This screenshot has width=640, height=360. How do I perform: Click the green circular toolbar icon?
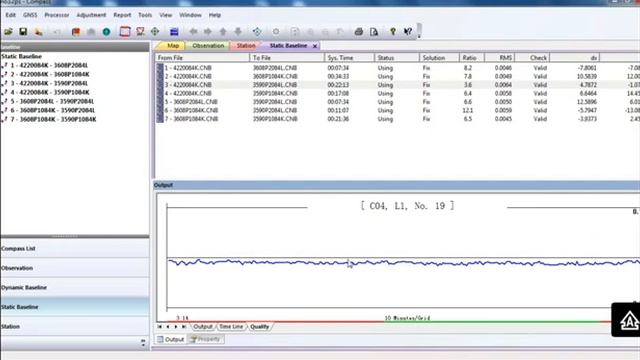click(106, 31)
